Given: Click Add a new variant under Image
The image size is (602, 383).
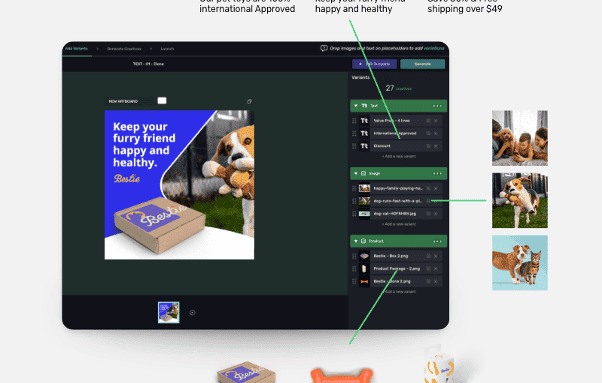Looking at the screenshot, I should 399,224.
